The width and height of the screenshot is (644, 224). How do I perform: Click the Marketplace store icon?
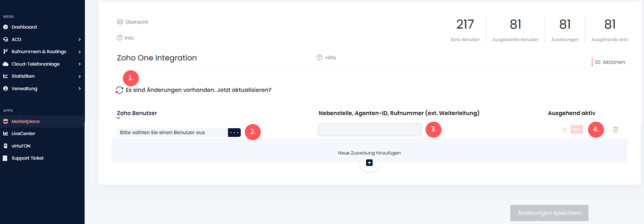(6, 121)
